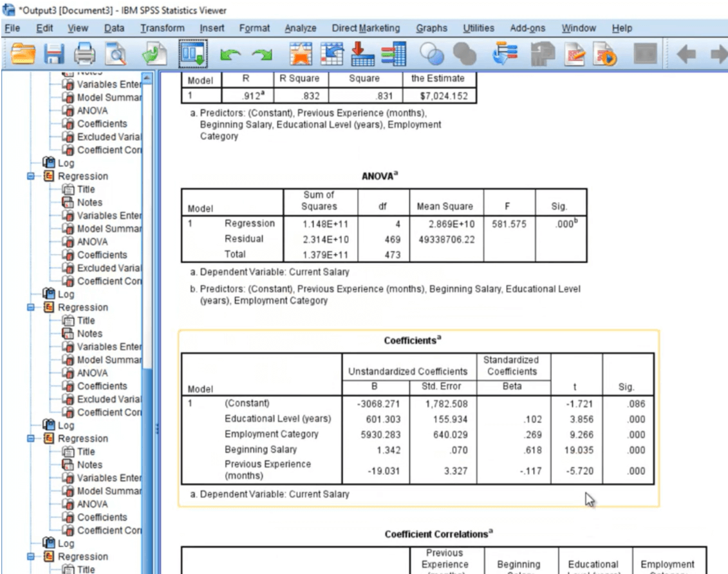Click the Go to Case toolbar icon

331,54
